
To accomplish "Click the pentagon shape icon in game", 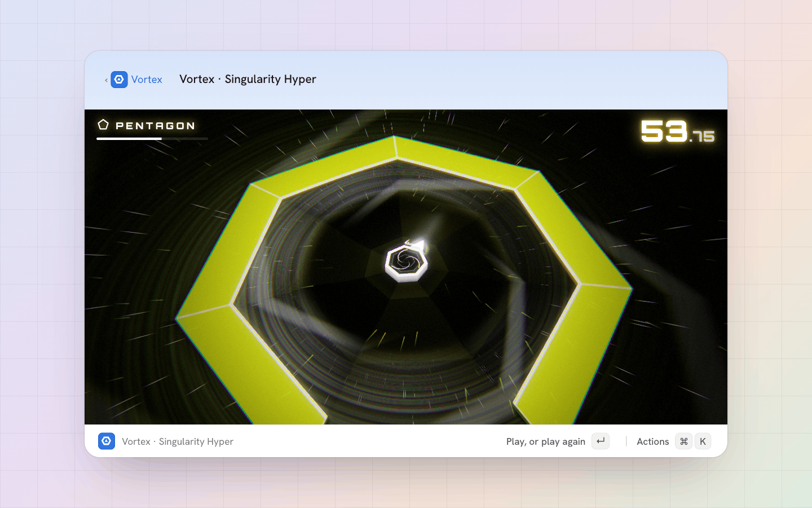I will (103, 125).
